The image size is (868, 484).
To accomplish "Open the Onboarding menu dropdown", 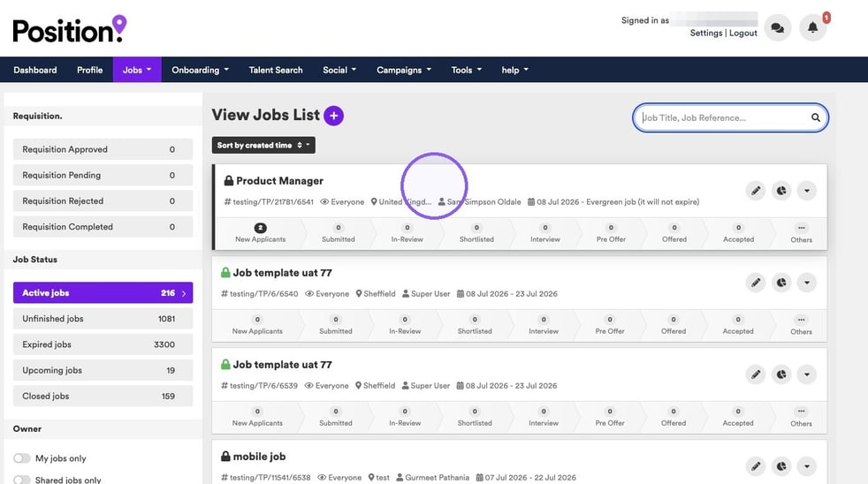I will 200,70.
